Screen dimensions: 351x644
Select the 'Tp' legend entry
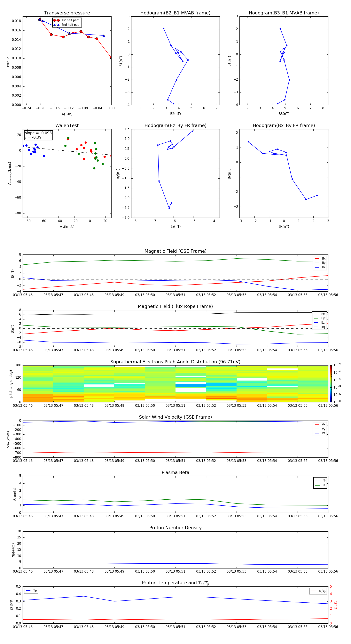31,591
